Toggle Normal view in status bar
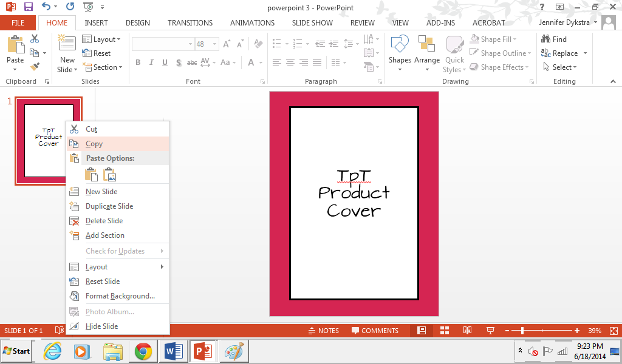 (422, 331)
